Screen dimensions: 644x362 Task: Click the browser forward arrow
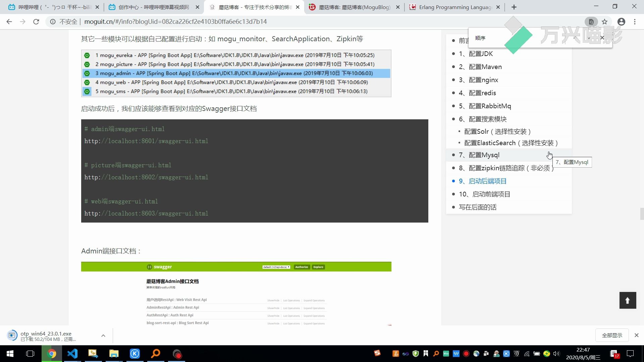pos(22,22)
